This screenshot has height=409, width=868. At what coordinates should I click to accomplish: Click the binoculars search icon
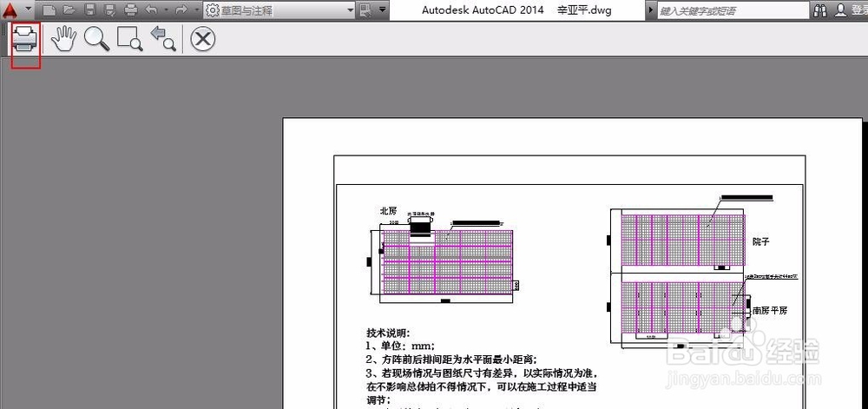point(821,10)
